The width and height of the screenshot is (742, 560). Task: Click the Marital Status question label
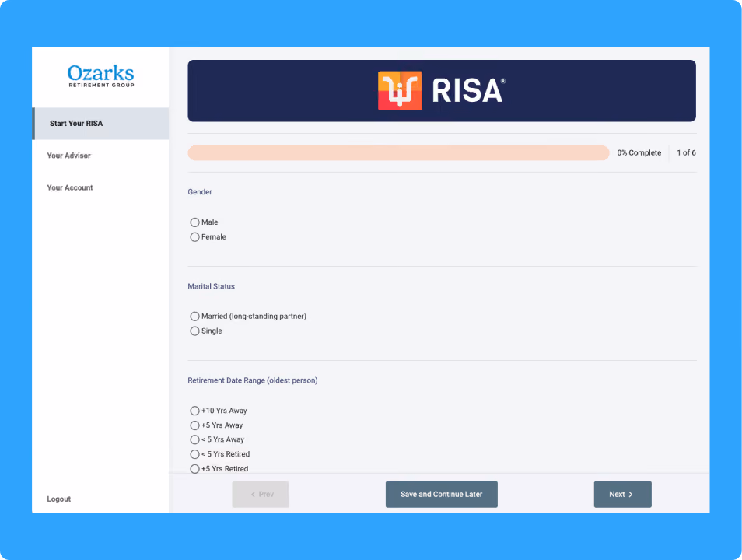click(211, 286)
